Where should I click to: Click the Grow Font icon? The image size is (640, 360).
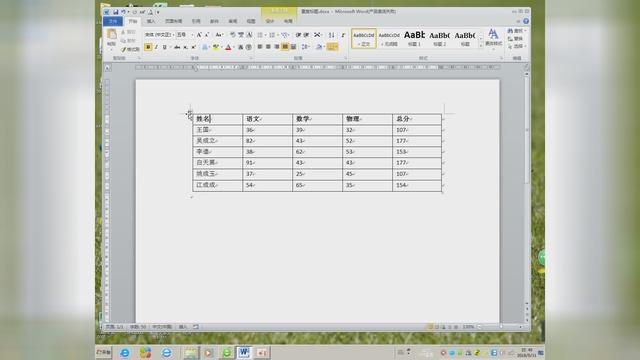tap(199, 35)
